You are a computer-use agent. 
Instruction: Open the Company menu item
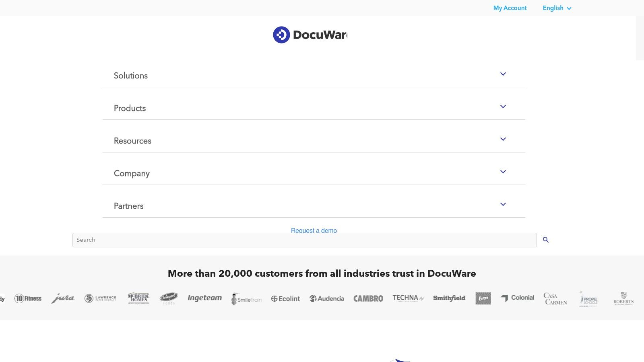pos(132,173)
